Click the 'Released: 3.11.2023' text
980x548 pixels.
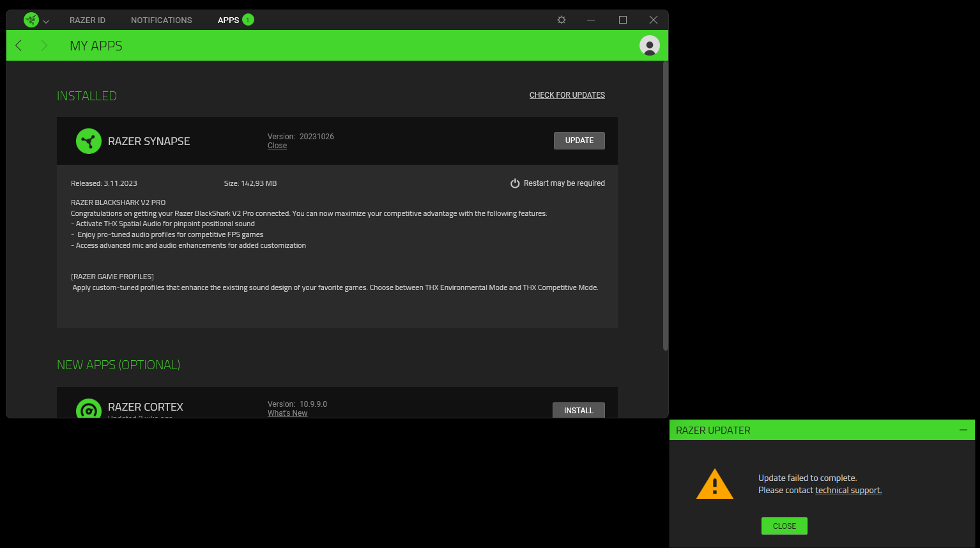coord(104,183)
